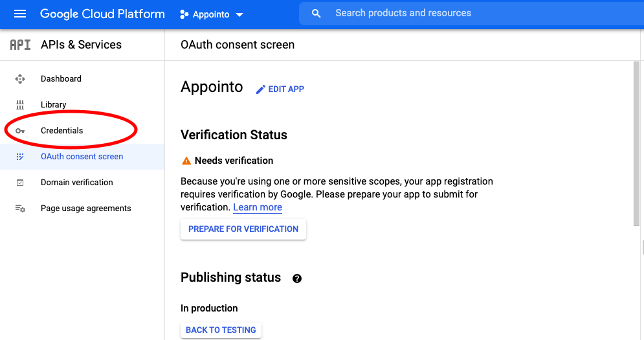Click the Library icon in sidebar
This screenshot has height=340, width=644.
pyautogui.click(x=19, y=105)
